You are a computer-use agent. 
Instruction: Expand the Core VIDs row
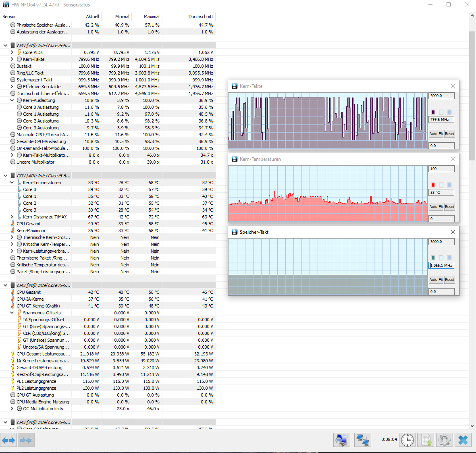click(12, 52)
